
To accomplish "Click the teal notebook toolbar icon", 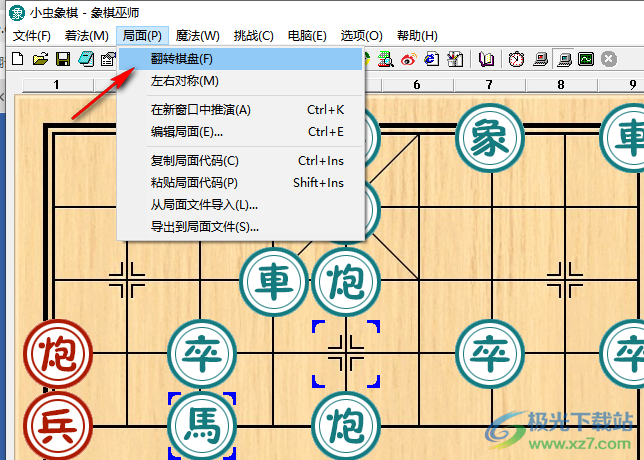I will 86,59.
